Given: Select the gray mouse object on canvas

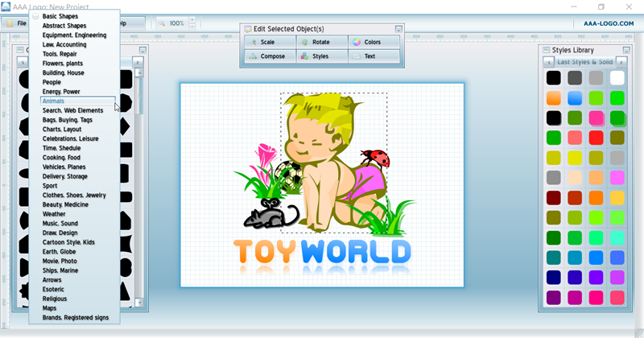Looking at the screenshot, I should (271, 213).
